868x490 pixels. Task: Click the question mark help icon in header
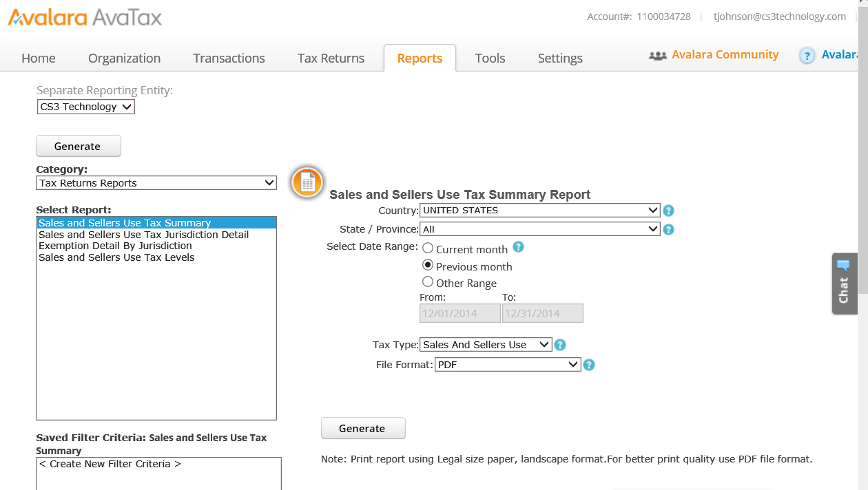[807, 56]
